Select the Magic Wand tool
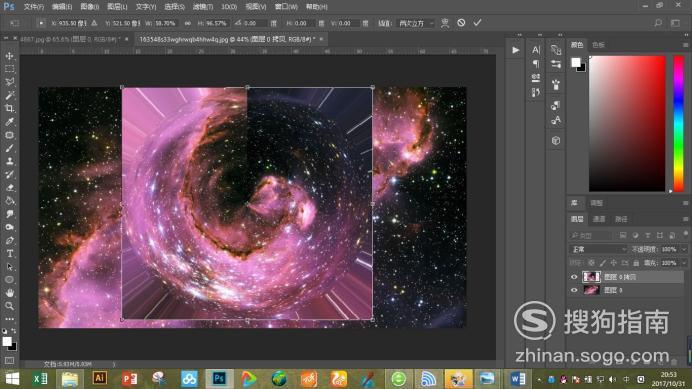This screenshot has height=389, width=692. [x=9, y=95]
